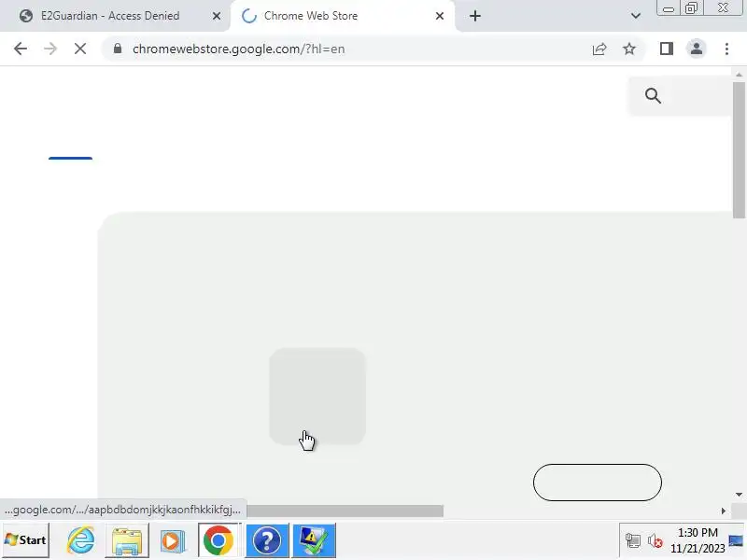The width and height of the screenshot is (747, 560).
Task: Click the scroll up arrow
Action: [x=739, y=75]
